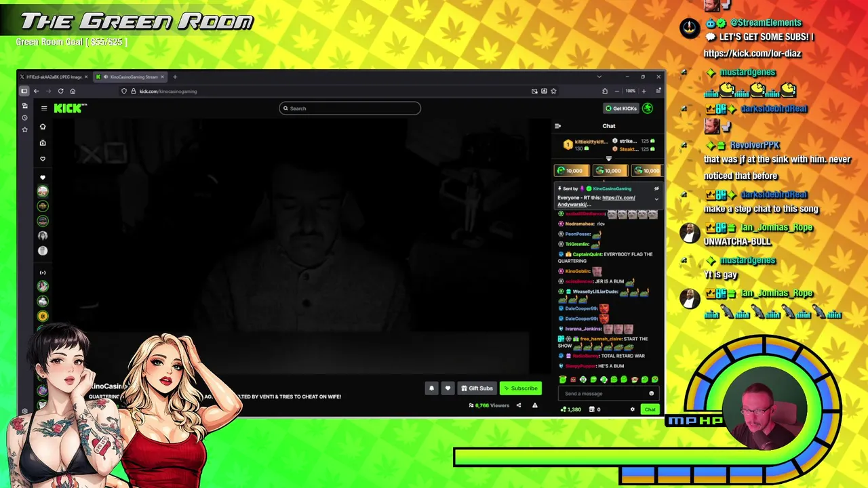This screenshot has width=868, height=488.
Task: Close the KinoCasinoGaming Stream tab
Action: [x=162, y=77]
